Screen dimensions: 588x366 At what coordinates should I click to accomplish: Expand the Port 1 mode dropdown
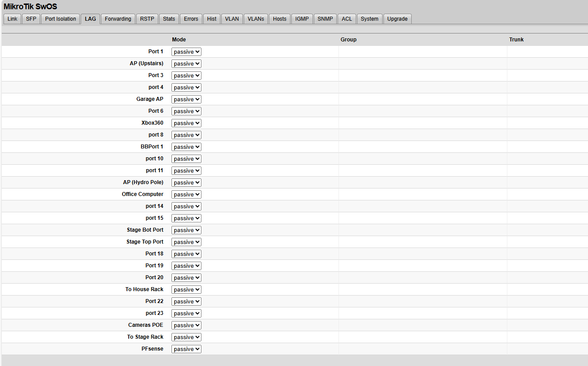(186, 52)
